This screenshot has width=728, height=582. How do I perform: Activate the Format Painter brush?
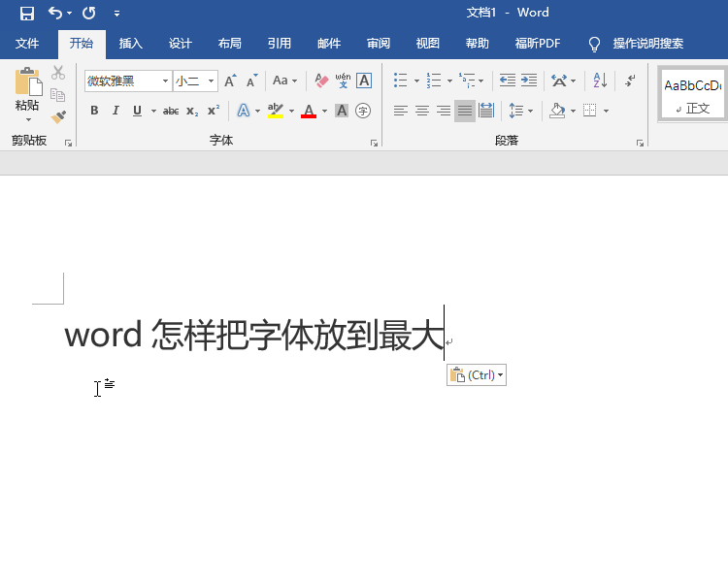pyautogui.click(x=58, y=117)
